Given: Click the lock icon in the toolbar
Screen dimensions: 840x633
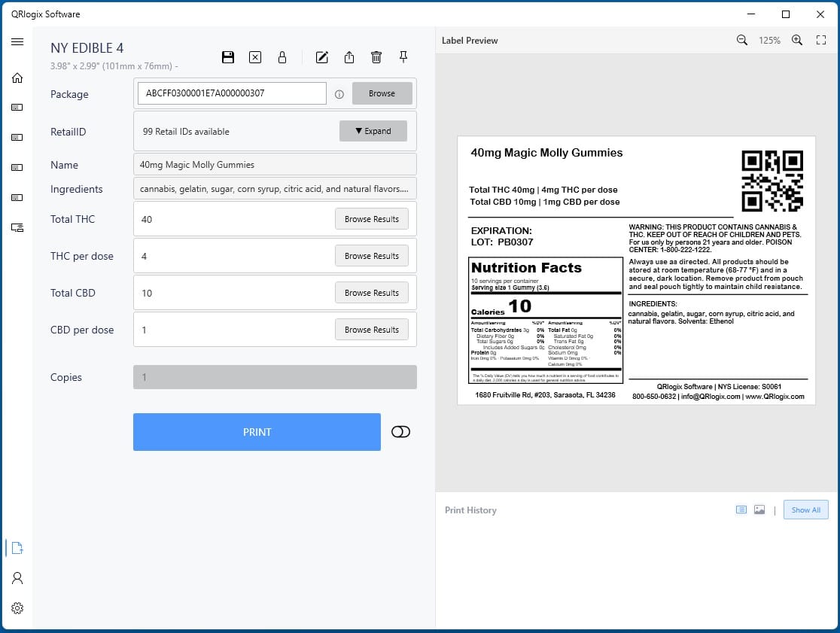Looking at the screenshot, I should click(282, 57).
